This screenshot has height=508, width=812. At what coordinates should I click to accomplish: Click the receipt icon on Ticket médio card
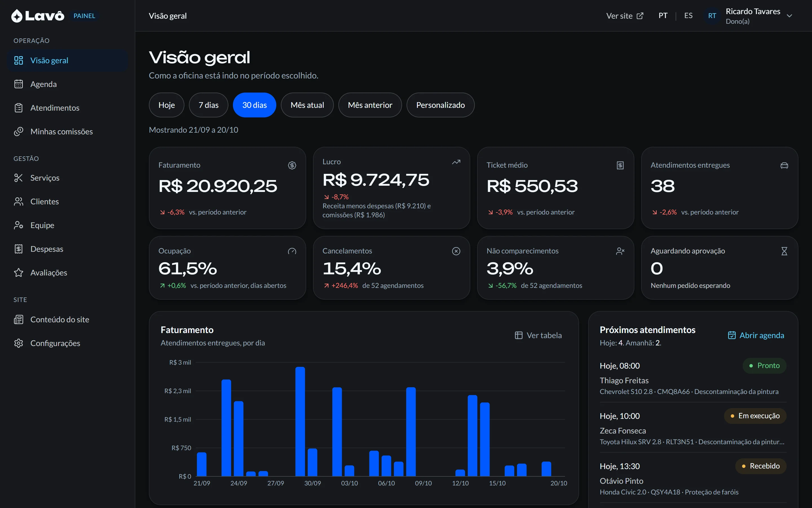(620, 165)
